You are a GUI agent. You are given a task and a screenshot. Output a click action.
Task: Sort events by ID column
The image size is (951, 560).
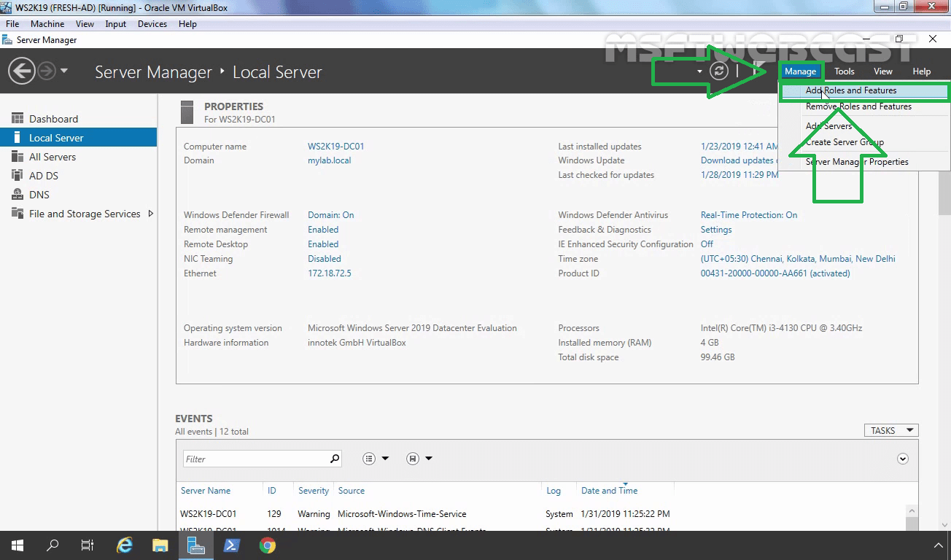point(272,491)
